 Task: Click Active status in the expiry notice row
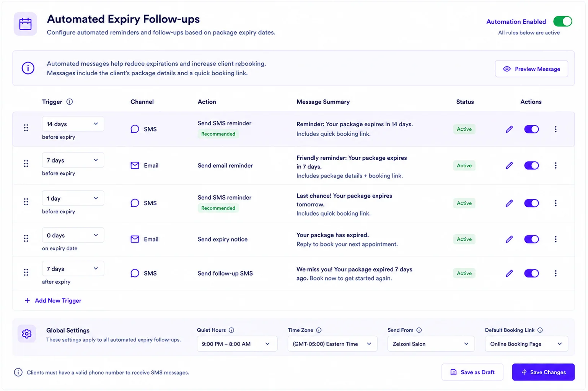464,239
